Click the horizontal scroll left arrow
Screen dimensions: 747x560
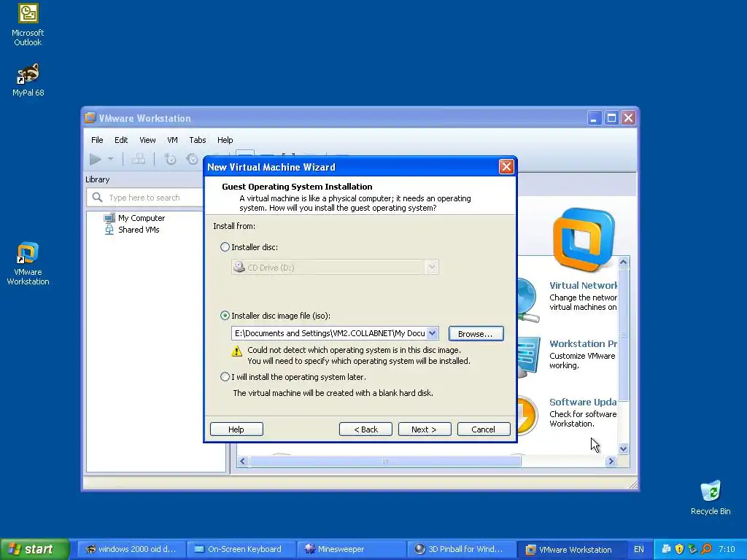click(x=242, y=461)
